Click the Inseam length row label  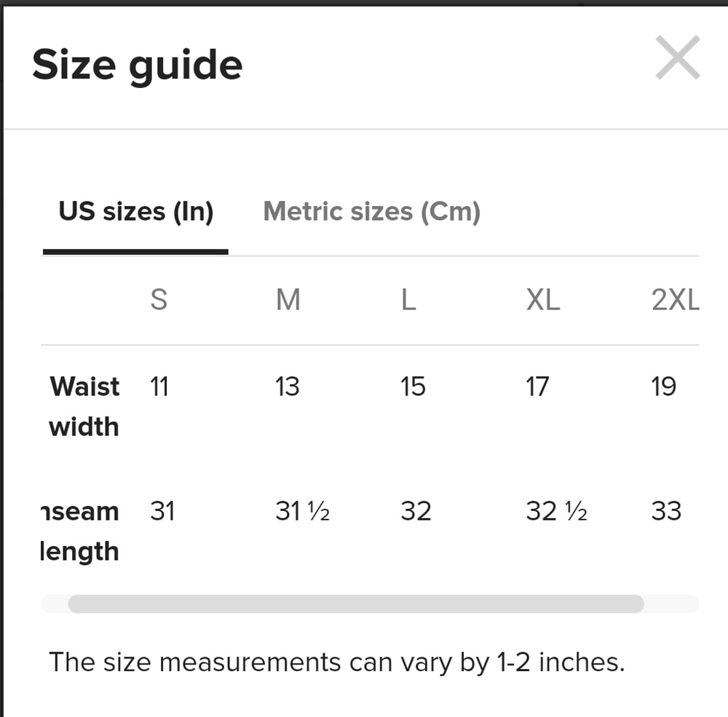click(79, 531)
